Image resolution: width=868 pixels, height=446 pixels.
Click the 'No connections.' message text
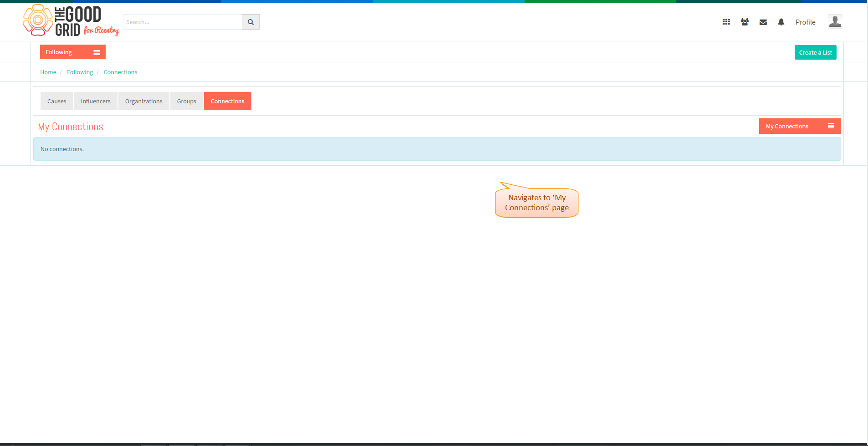pos(62,149)
